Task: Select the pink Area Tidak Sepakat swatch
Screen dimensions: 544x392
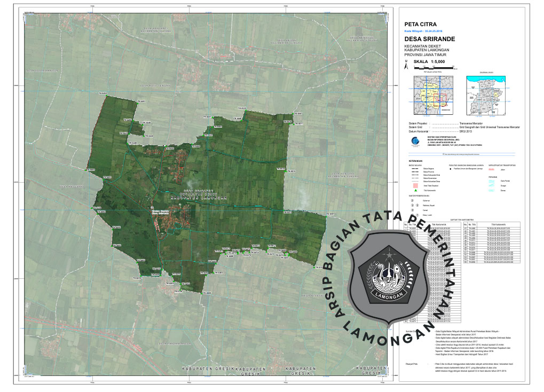Action: (414, 185)
